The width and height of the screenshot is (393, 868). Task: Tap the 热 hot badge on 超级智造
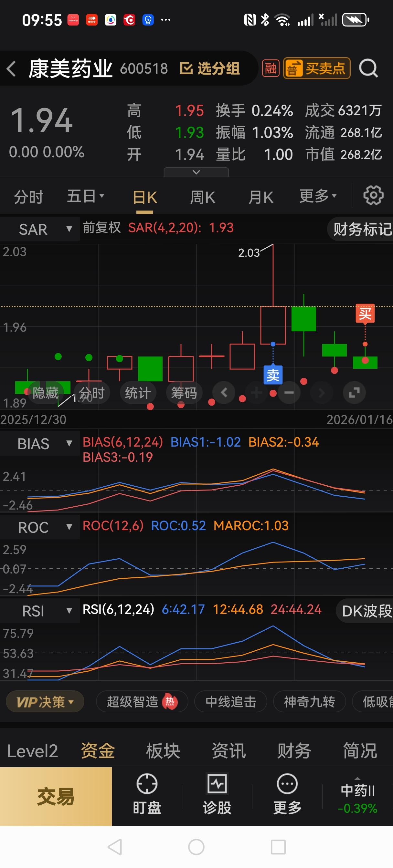pos(169,701)
